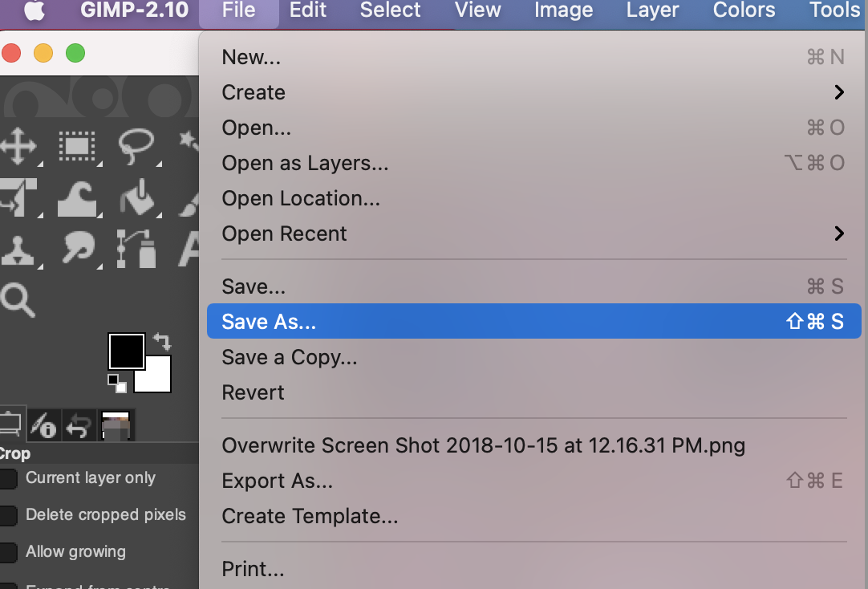Reset colors to default black and white
868x589 pixels.
coord(117,383)
